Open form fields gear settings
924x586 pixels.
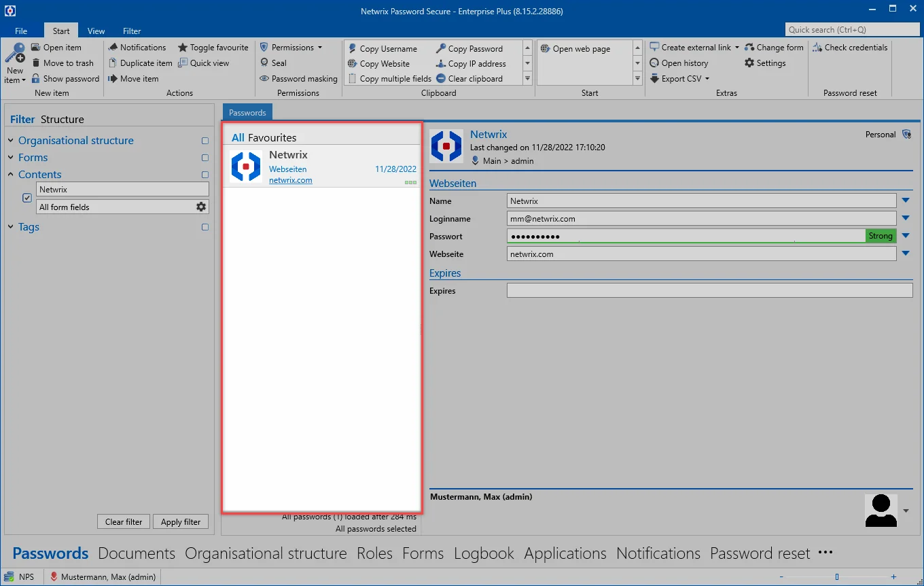click(201, 207)
